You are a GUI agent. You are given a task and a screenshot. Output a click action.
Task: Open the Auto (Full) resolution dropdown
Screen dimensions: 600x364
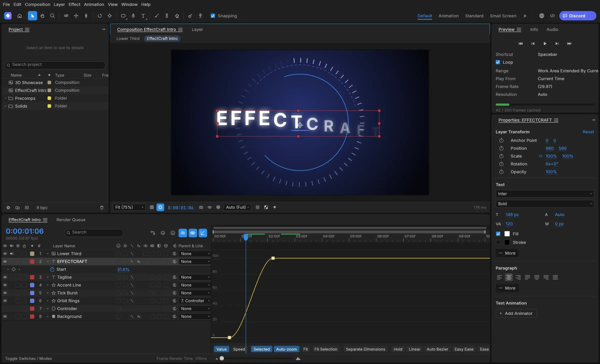pyautogui.click(x=237, y=207)
